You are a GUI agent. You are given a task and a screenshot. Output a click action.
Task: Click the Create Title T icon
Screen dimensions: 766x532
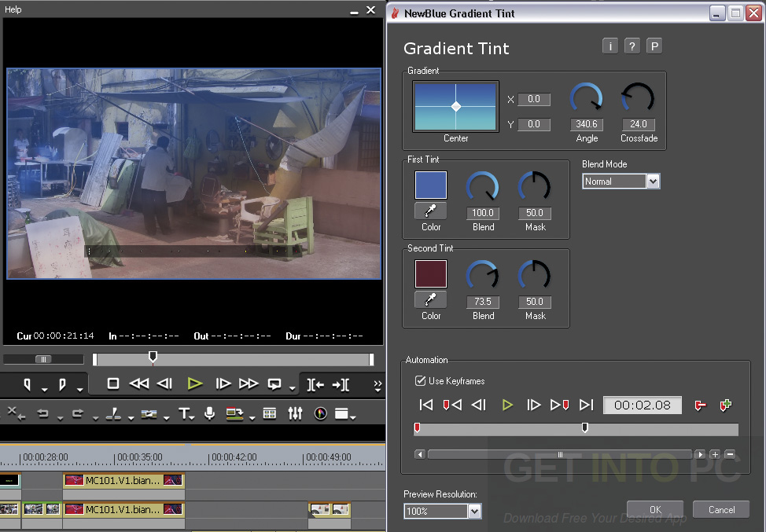tap(184, 414)
